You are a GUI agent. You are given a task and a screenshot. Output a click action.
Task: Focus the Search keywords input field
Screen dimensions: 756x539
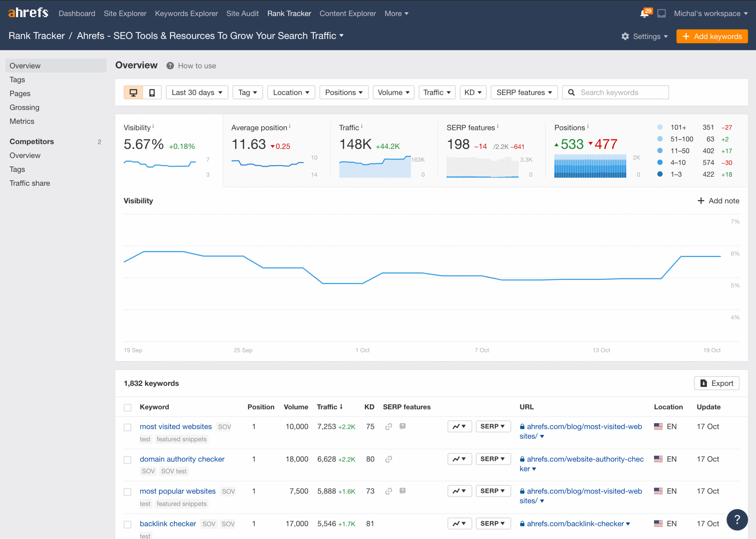[x=620, y=93]
